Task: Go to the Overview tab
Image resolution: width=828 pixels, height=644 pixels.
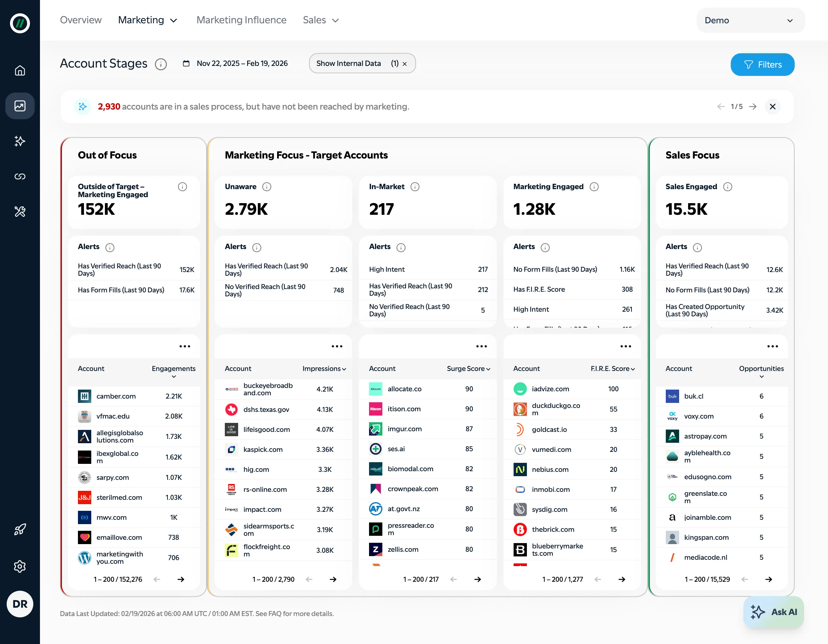Action: (81, 20)
